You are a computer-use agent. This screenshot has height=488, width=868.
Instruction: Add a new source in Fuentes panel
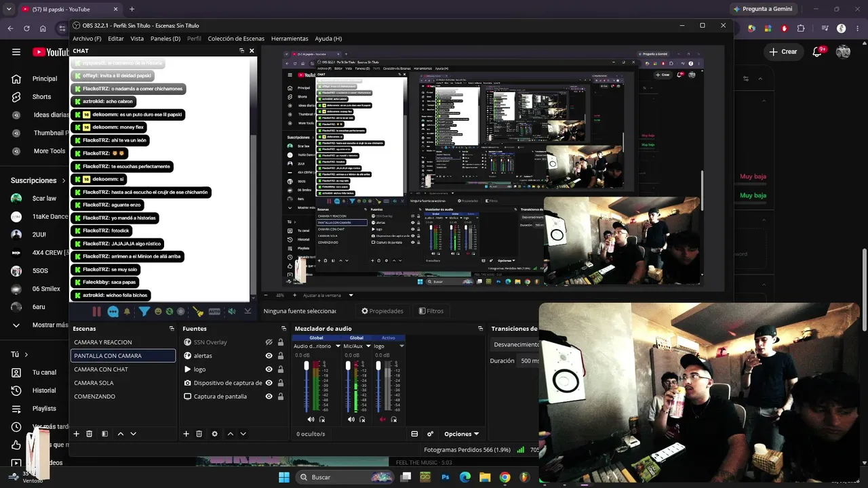coord(186,434)
